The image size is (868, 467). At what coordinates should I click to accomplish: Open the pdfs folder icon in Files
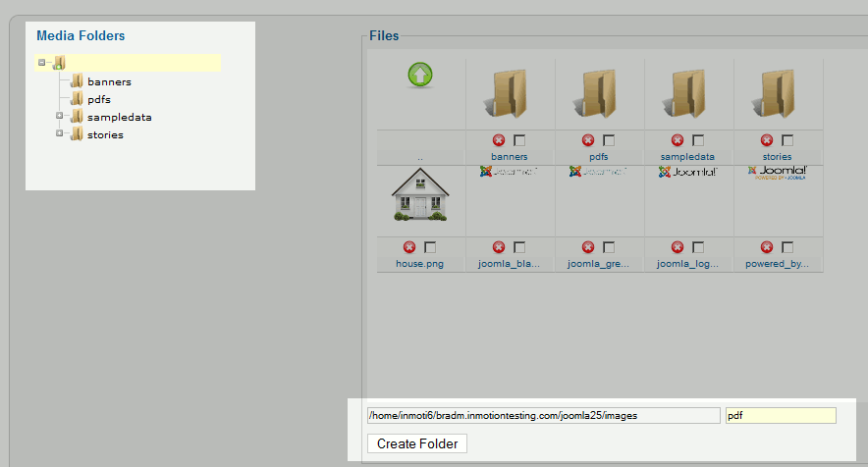[x=595, y=93]
